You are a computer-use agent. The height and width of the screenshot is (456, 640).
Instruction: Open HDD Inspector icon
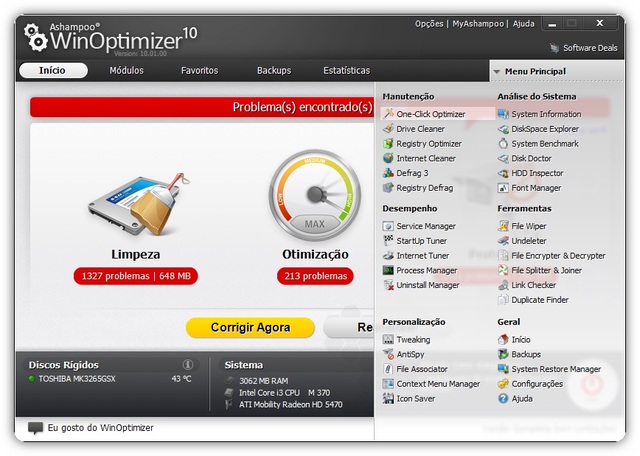tap(503, 173)
